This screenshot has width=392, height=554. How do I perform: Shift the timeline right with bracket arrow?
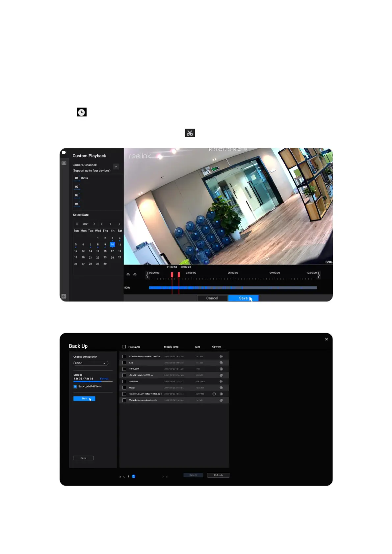coord(319,275)
